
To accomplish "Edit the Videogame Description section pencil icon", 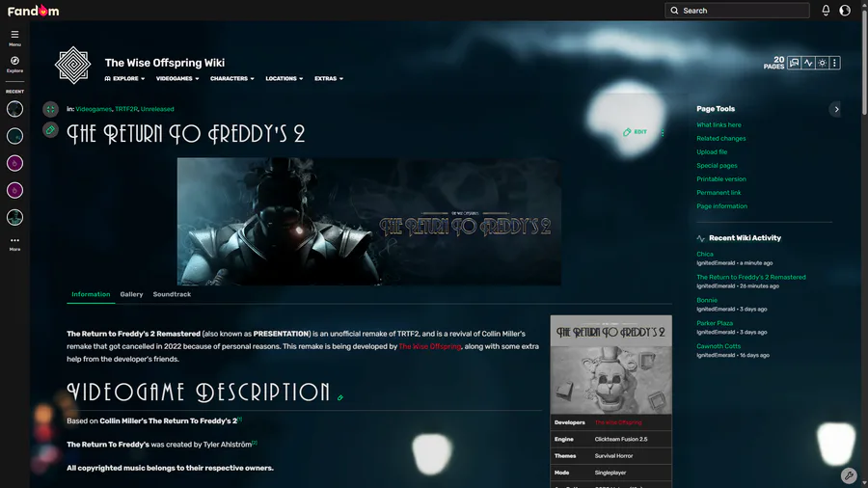I will coord(339,397).
